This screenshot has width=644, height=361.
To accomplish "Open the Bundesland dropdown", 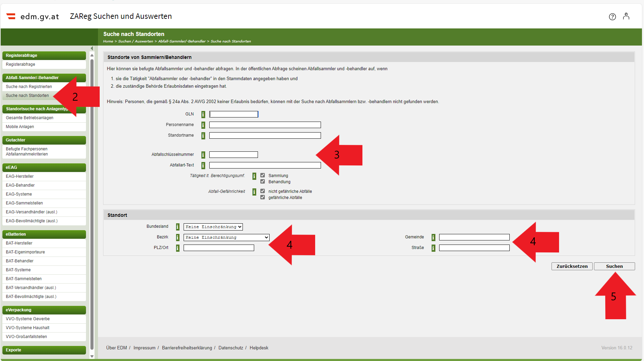I will (213, 227).
